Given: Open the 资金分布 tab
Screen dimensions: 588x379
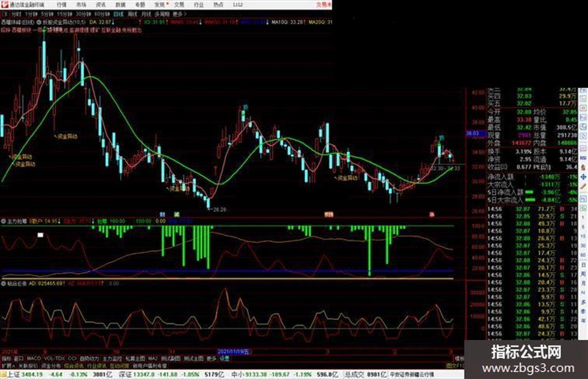Looking at the screenshot, I should [x=50, y=365].
